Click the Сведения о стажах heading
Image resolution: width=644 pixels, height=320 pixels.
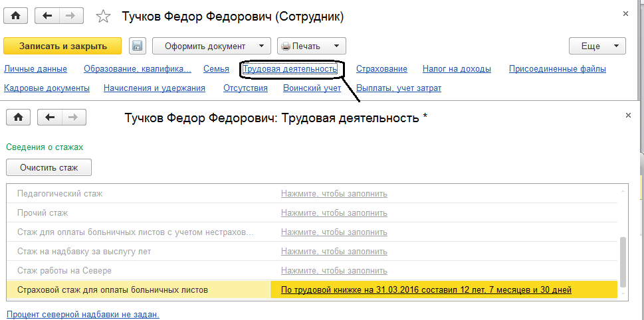click(x=45, y=147)
